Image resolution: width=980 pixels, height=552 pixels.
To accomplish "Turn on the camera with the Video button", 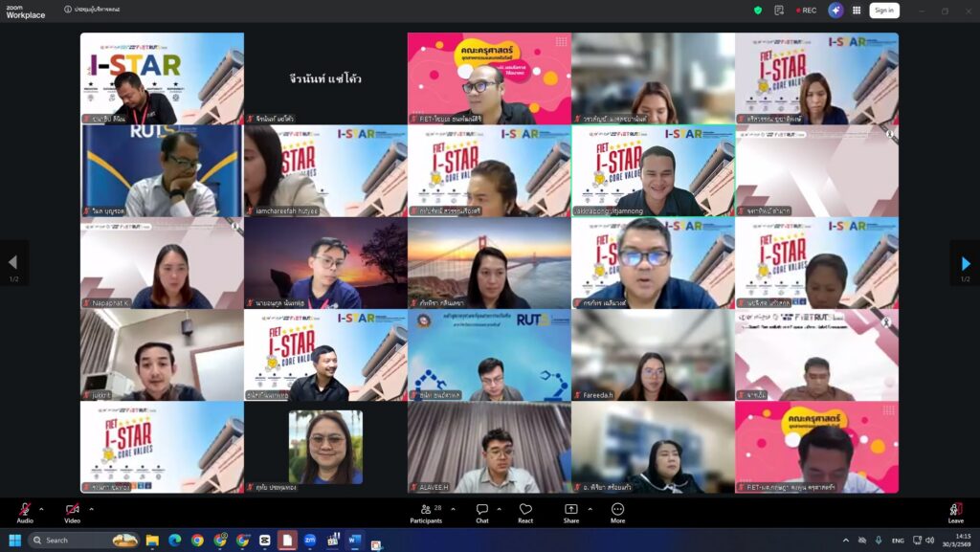I will coord(72,511).
